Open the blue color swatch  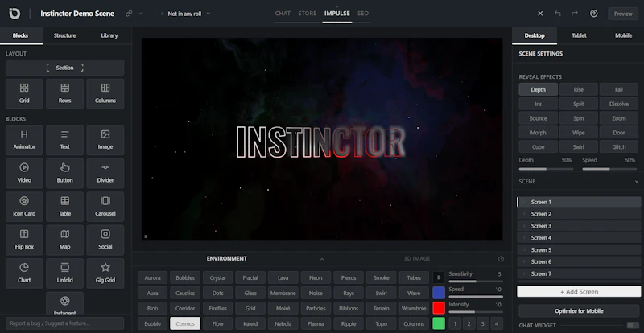439,293
